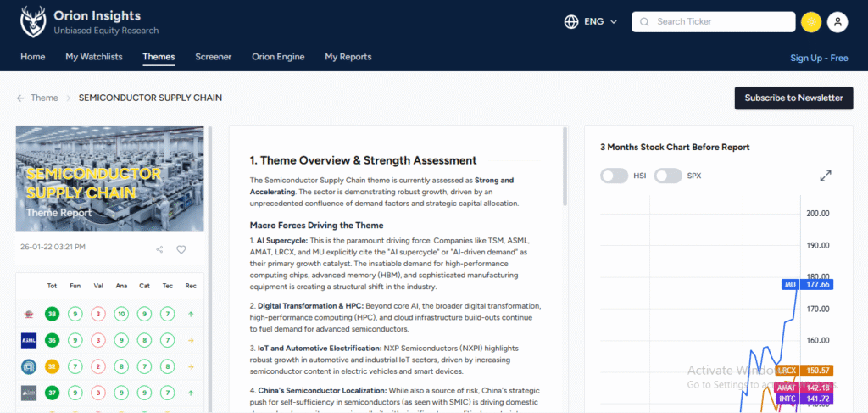Click Subscribe to Newsletter button
The height and width of the screenshot is (413, 868).
(793, 98)
